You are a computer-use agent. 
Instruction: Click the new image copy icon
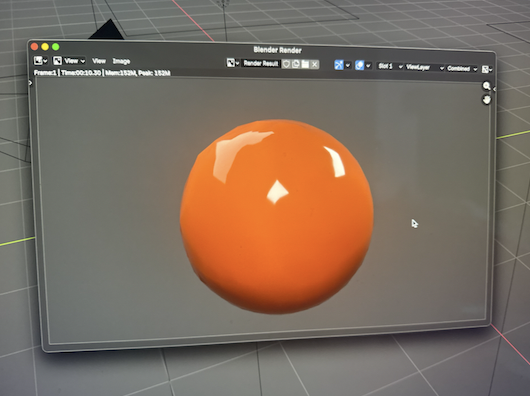click(295, 64)
